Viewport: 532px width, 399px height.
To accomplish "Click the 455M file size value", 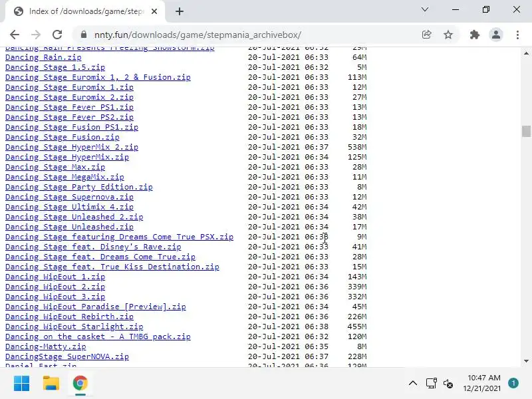I will pyautogui.click(x=357, y=327).
